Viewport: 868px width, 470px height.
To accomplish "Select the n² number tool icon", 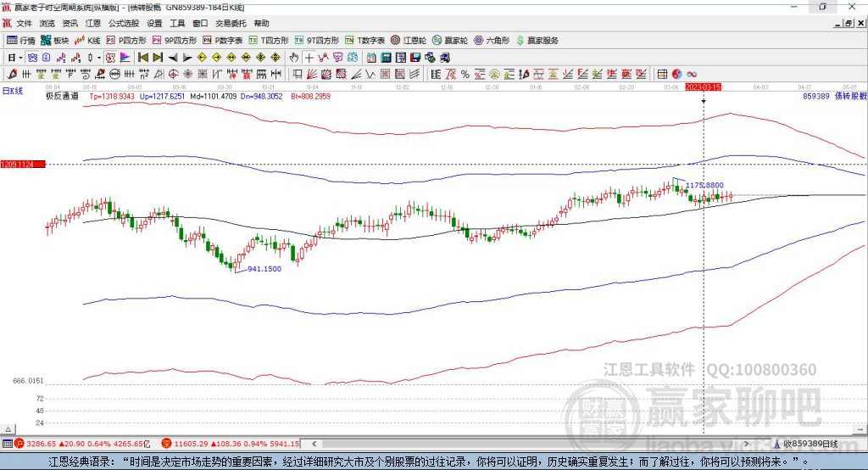I will 144,74.
